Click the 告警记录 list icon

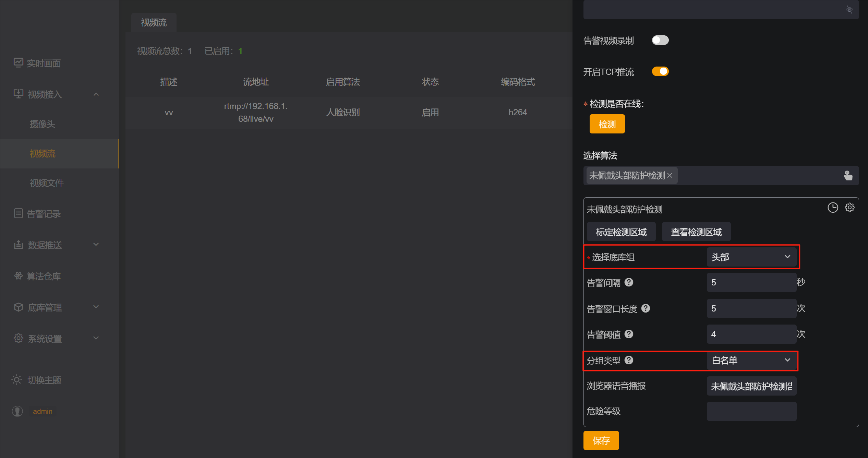pyautogui.click(x=19, y=213)
